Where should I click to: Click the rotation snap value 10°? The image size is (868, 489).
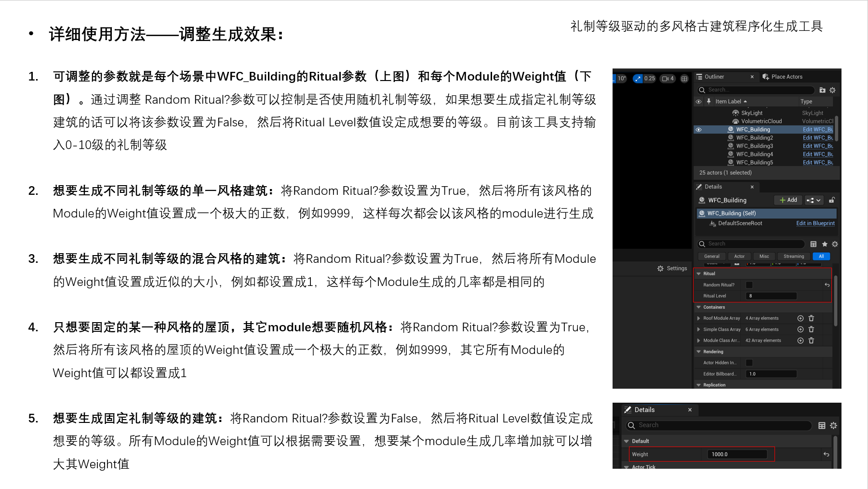click(622, 79)
